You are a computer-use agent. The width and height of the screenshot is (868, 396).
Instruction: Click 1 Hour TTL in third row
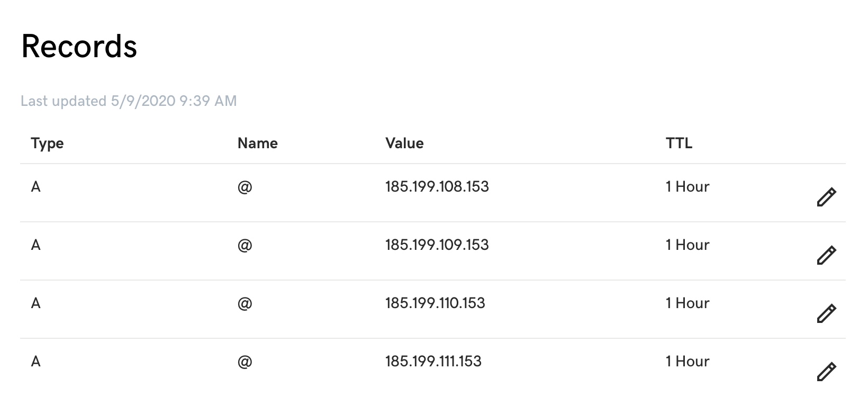pyautogui.click(x=688, y=303)
